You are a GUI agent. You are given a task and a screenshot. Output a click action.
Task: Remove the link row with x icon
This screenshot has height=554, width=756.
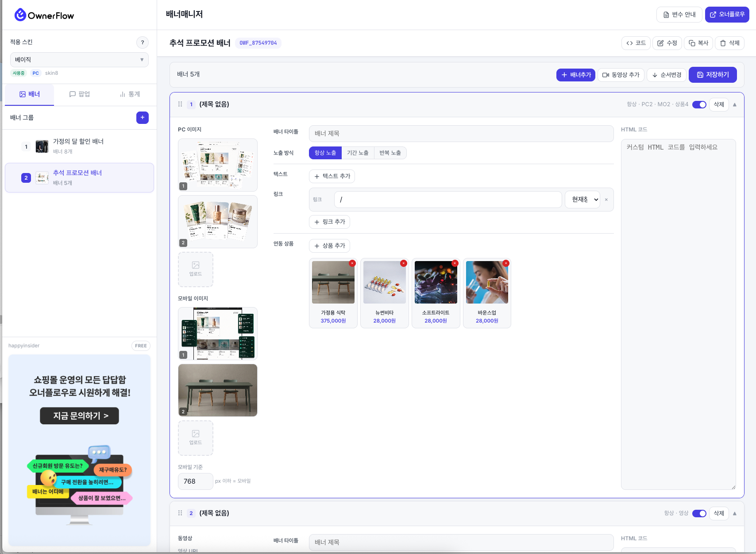(606, 200)
